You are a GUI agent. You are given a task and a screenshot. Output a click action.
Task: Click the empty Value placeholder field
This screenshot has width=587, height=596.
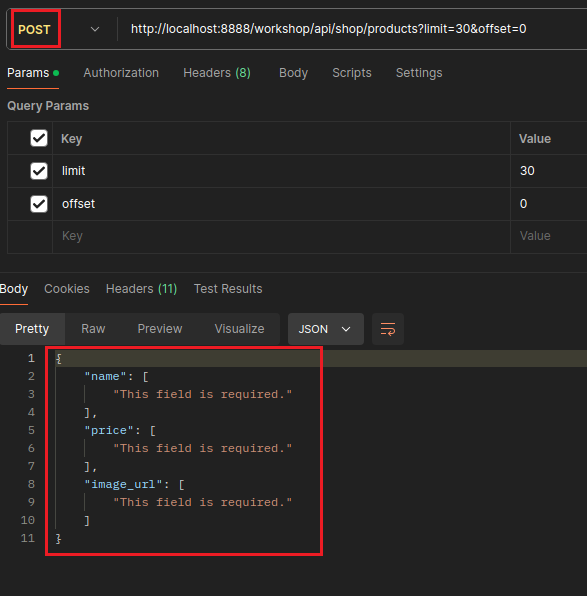coord(549,236)
